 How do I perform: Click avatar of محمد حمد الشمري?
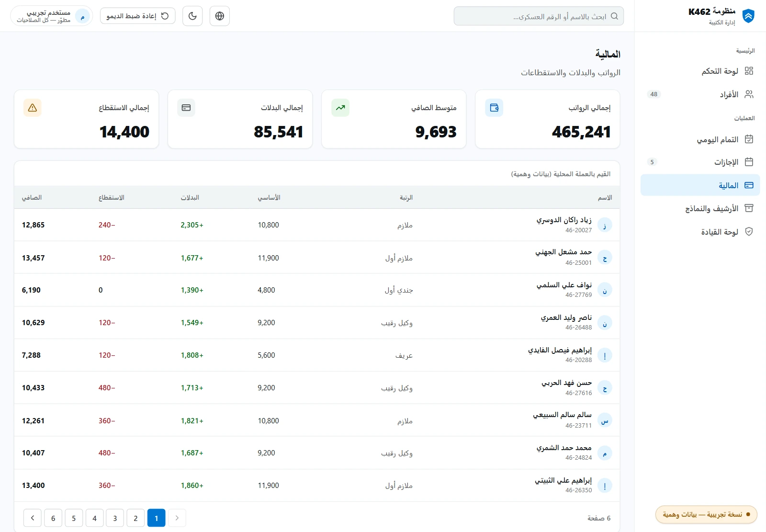click(x=605, y=453)
